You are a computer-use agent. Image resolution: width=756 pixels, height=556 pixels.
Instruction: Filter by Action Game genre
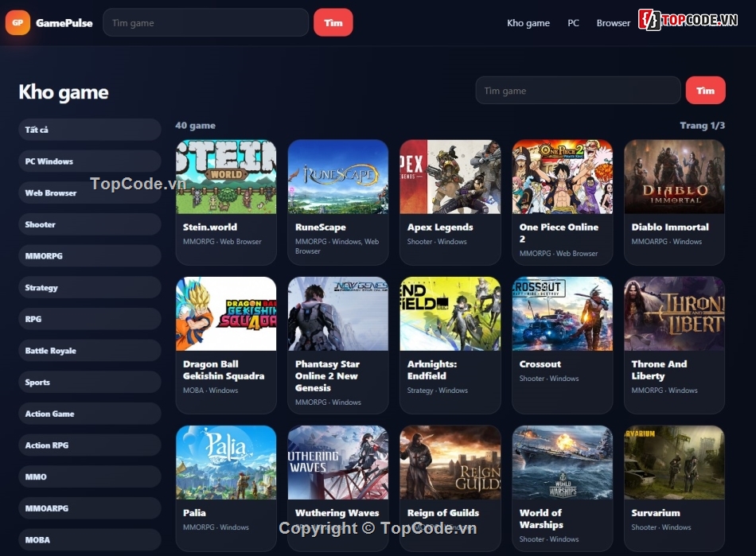pyautogui.click(x=90, y=414)
